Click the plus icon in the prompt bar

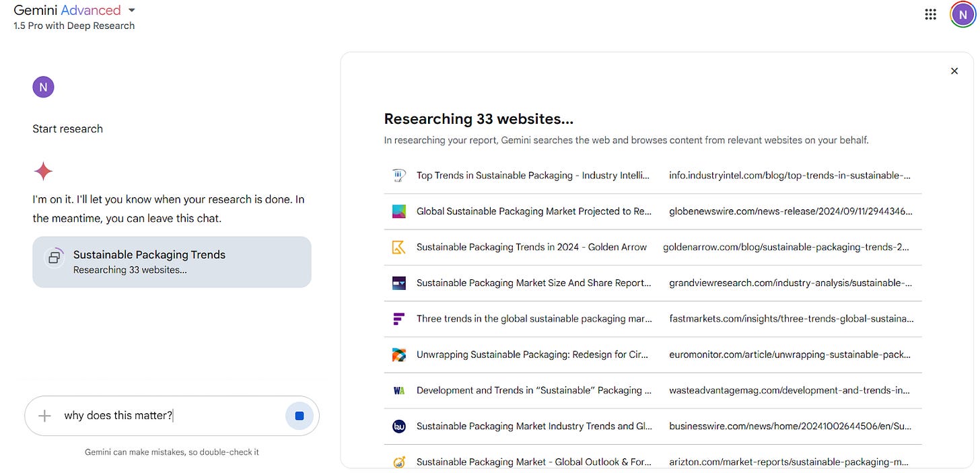(43, 415)
